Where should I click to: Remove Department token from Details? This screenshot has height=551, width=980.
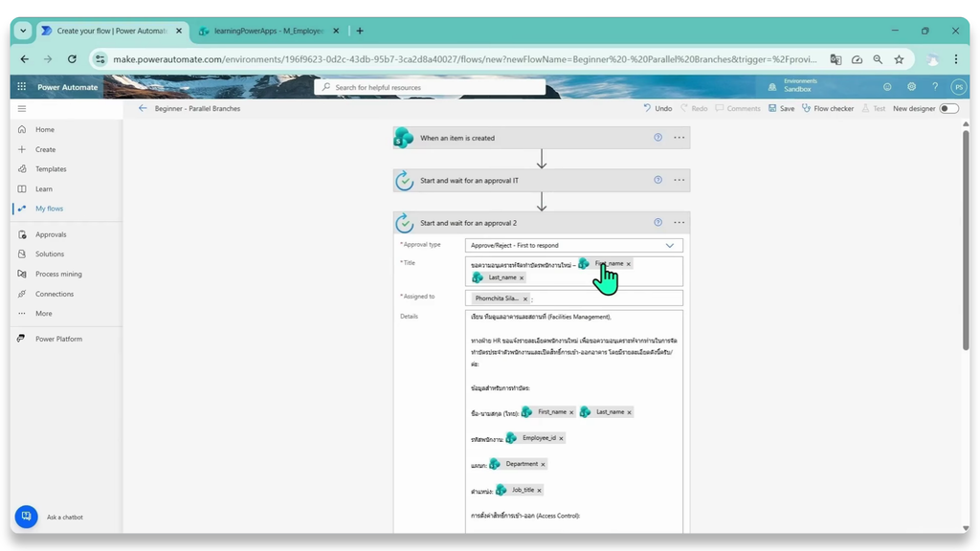pyautogui.click(x=544, y=465)
